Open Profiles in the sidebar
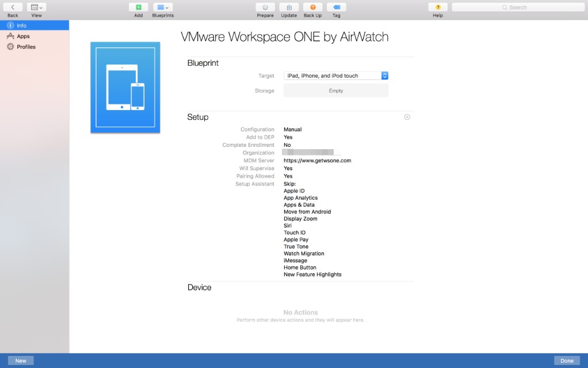The height and width of the screenshot is (368, 588). (26, 47)
